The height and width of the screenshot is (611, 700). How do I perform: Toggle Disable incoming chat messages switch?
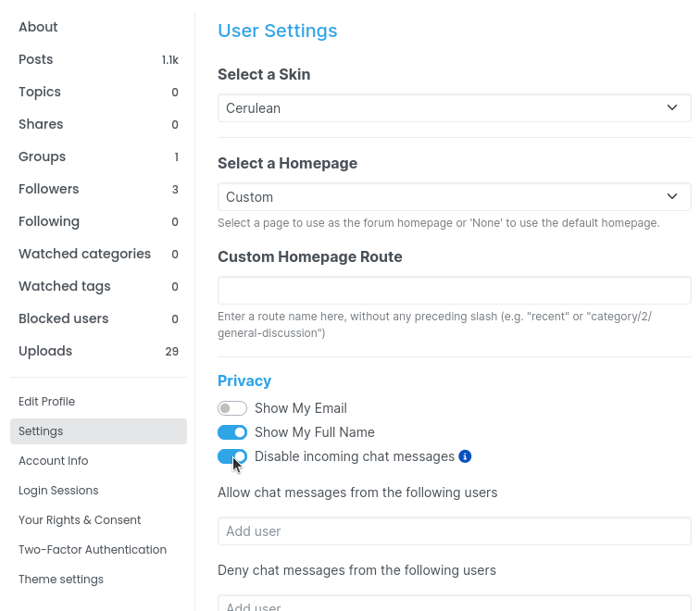pos(232,456)
